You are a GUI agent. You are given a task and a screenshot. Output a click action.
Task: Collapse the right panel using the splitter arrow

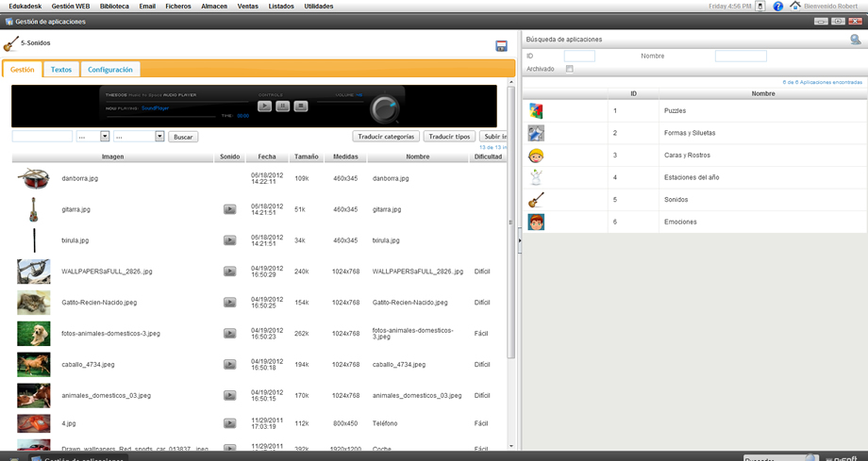pos(519,240)
